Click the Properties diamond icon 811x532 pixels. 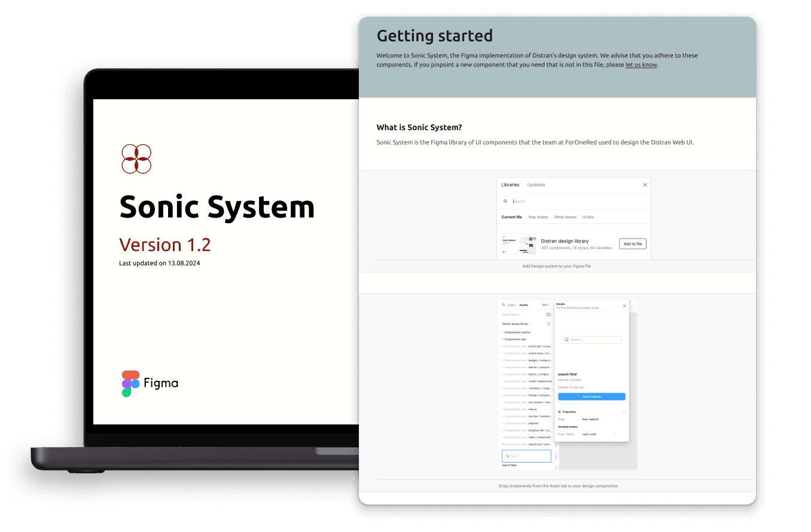click(x=560, y=412)
